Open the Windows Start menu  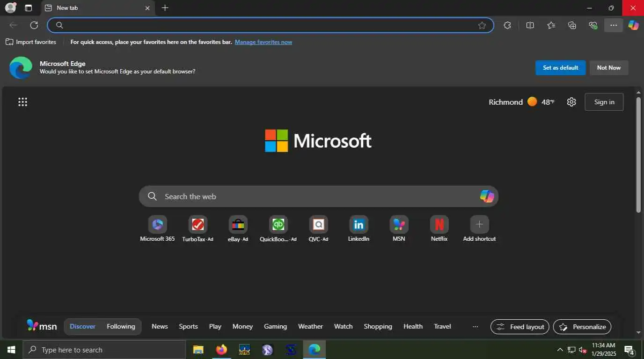pyautogui.click(x=11, y=350)
